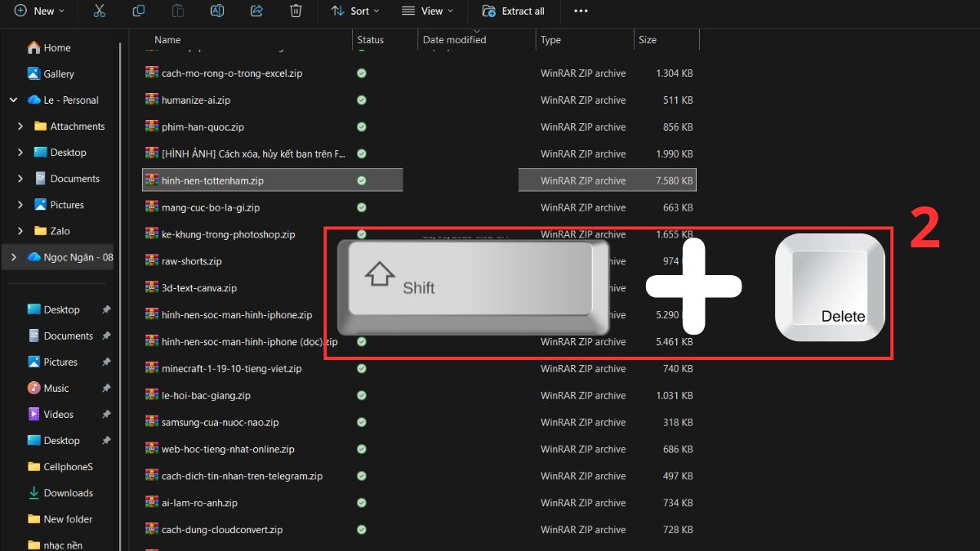Click the Share icon in the toolbar

pyautogui.click(x=256, y=11)
